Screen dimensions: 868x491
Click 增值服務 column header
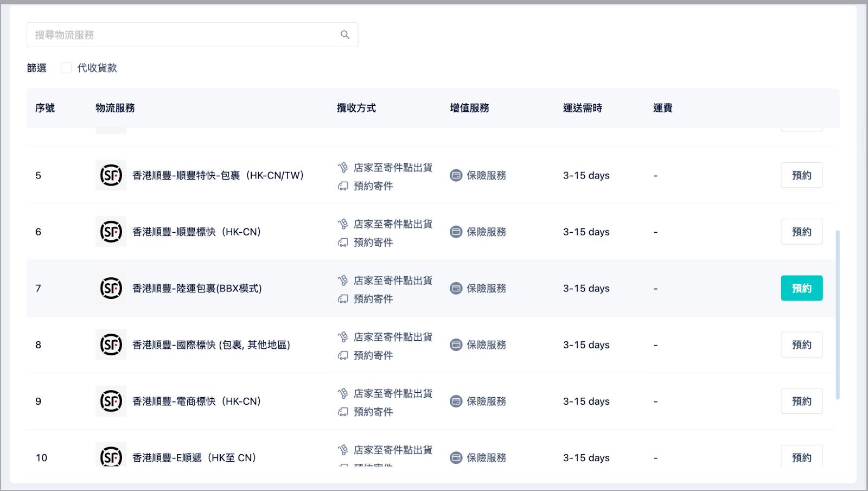[470, 108]
